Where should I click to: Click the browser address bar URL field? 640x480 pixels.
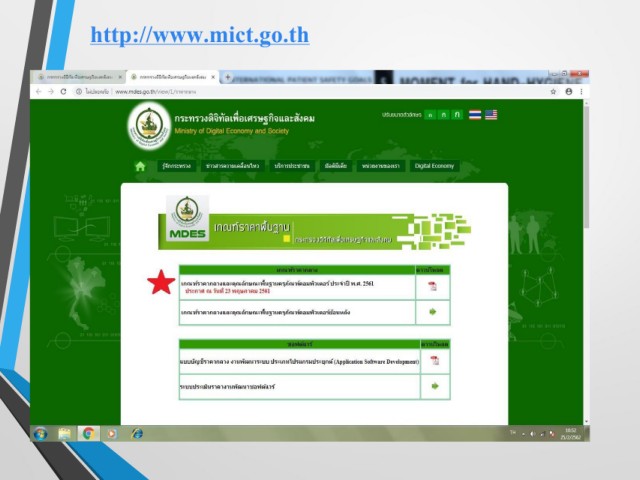point(300,91)
